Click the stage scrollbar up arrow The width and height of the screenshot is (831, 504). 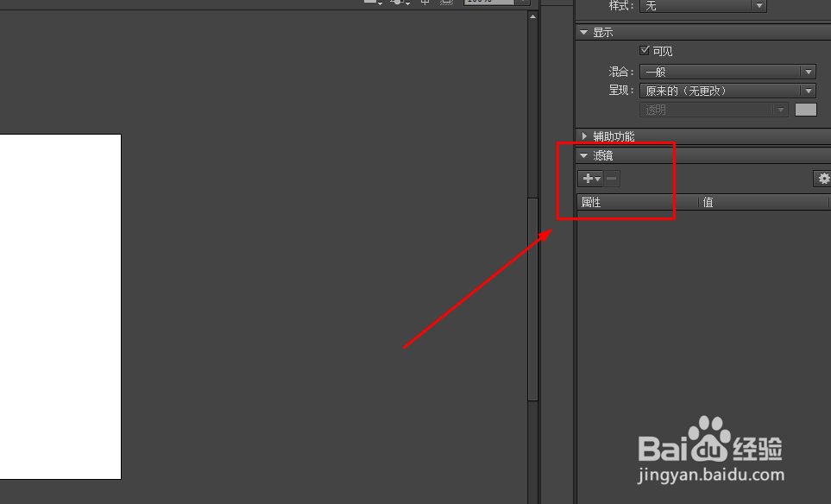[x=532, y=17]
